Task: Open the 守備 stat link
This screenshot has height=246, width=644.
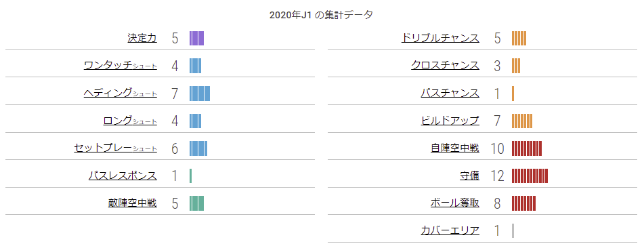Action: click(469, 176)
